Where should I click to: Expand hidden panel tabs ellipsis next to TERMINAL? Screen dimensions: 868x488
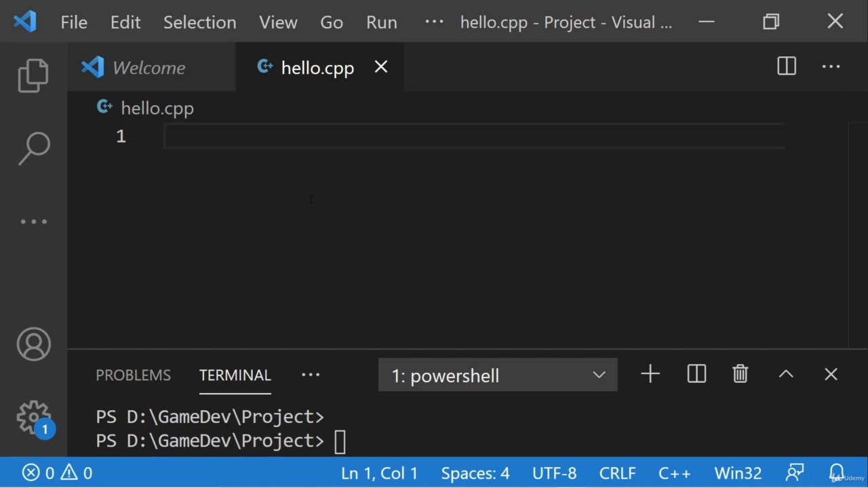point(311,374)
